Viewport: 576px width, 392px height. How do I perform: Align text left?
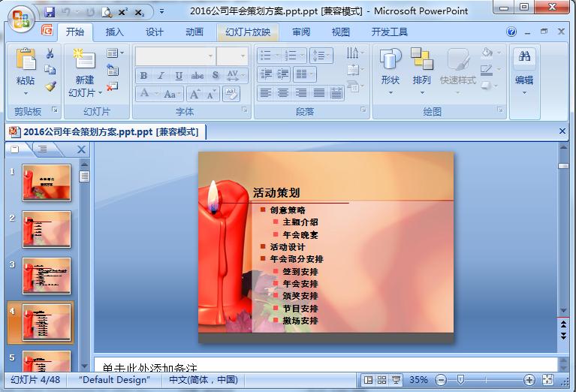pos(265,92)
